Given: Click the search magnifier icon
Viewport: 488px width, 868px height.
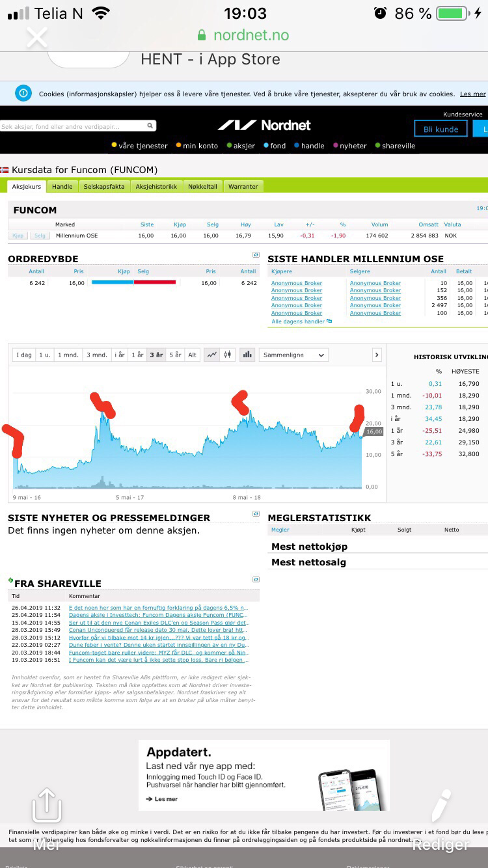Looking at the screenshot, I should tap(150, 126).
